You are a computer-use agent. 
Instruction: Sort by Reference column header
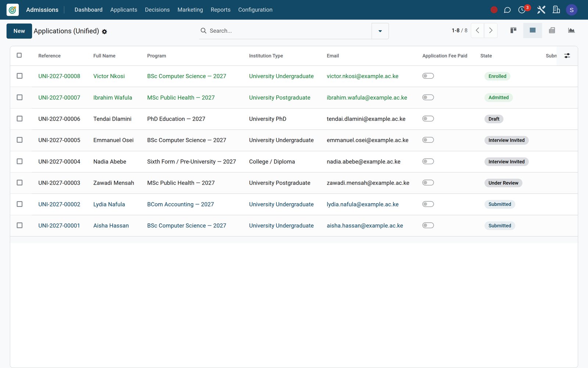(x=49, y=56)
